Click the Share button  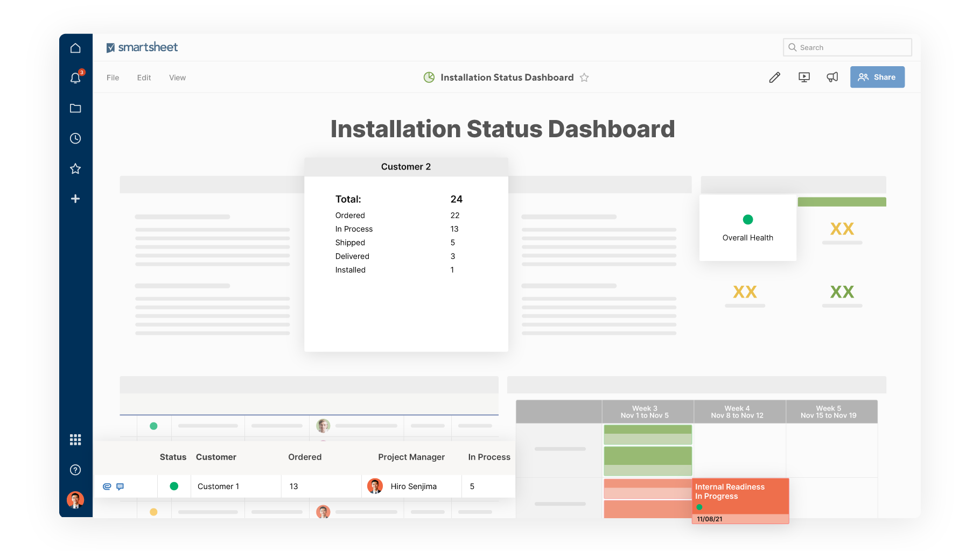coord(877,77)
